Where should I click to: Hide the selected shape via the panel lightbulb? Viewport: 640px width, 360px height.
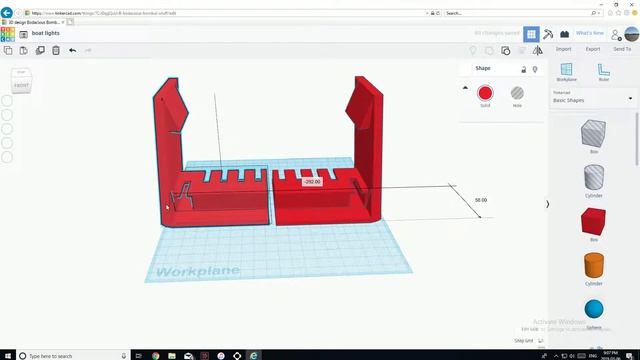coord(535,69)
